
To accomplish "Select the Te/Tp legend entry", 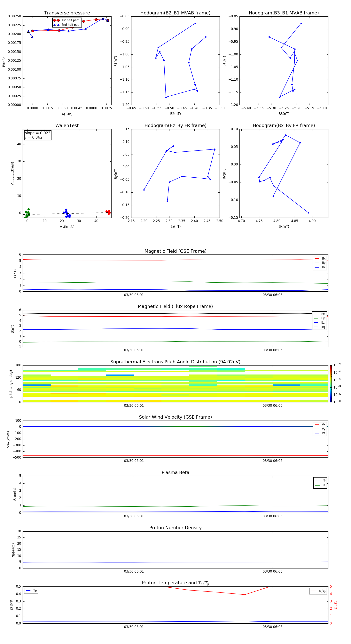I will click(318, 591).
